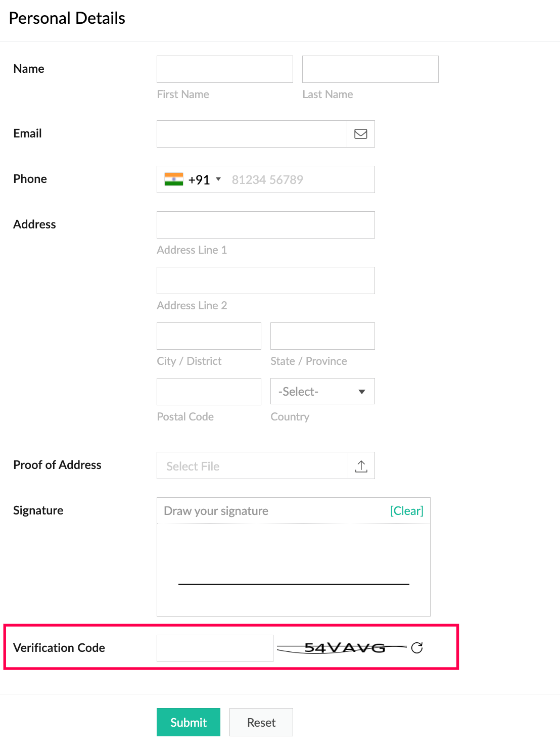
Task: Focus the Address Line 1 field
Action: pos(265,225)
